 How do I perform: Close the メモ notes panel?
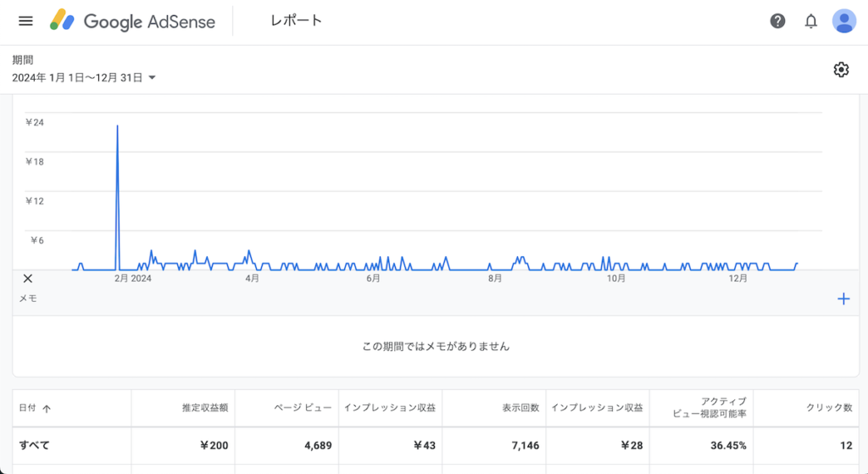[x=28, y=278]
